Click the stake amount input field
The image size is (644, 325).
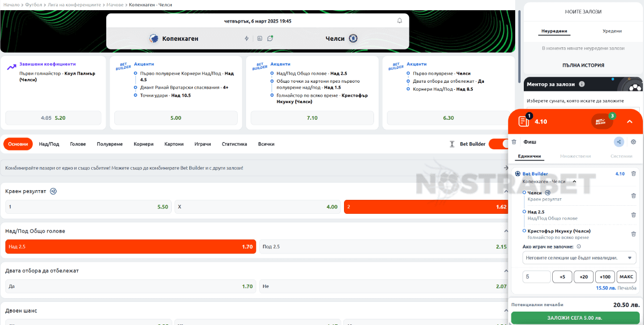(537, 277)
